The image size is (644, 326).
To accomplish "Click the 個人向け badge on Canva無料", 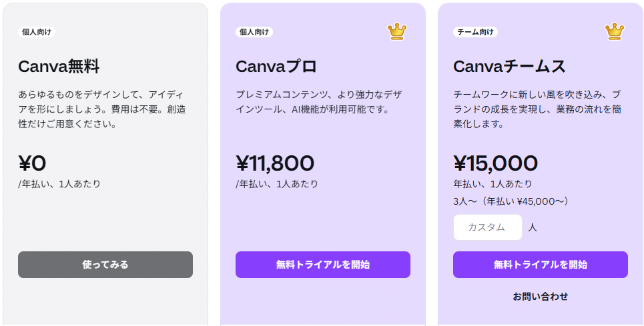I will click(37, 32).
